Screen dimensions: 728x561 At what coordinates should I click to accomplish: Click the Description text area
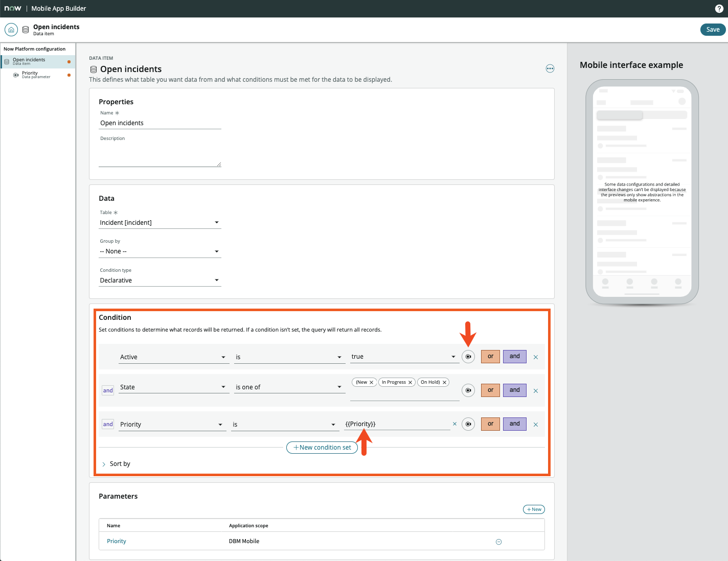pos(160,155)
